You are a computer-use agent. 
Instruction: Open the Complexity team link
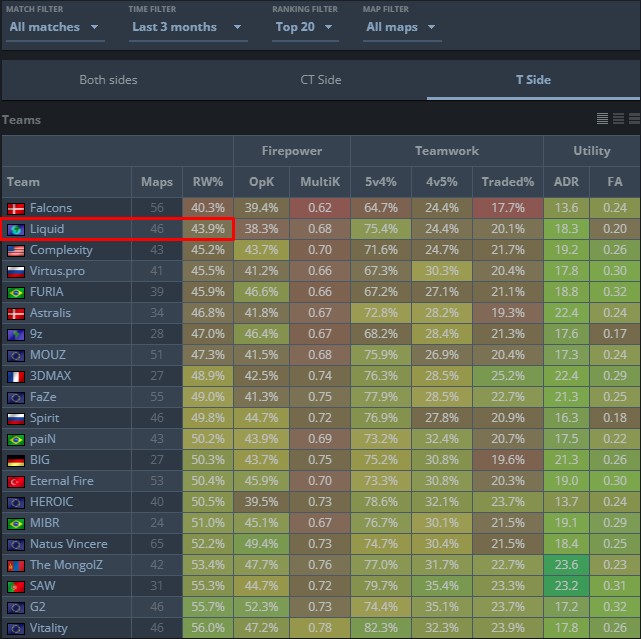(x=61, y=250)
